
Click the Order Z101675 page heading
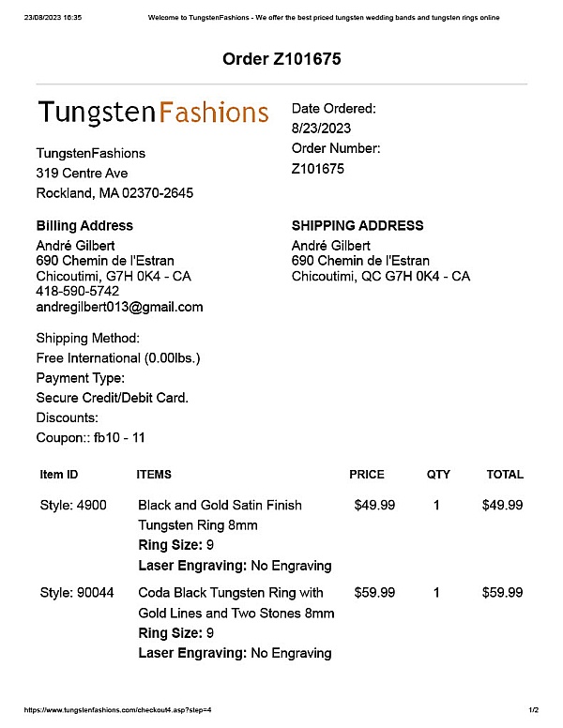(x=281, y=59)
